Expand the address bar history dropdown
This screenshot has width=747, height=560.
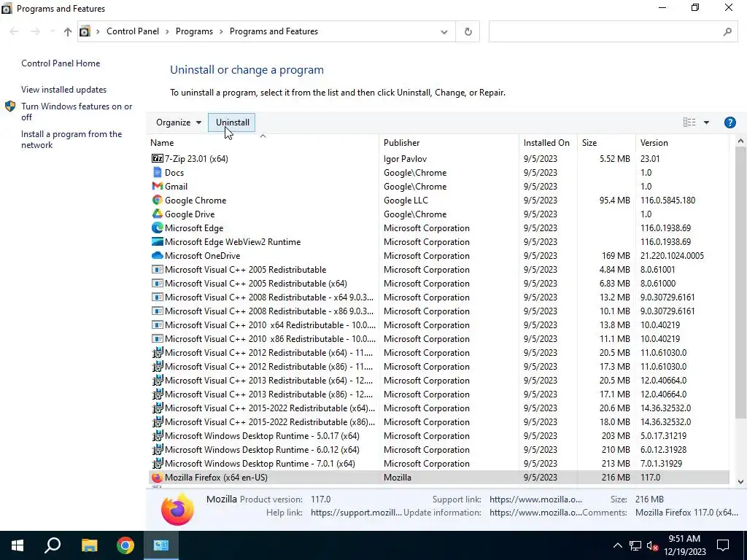pyautogui.click(x=444, y=32)
